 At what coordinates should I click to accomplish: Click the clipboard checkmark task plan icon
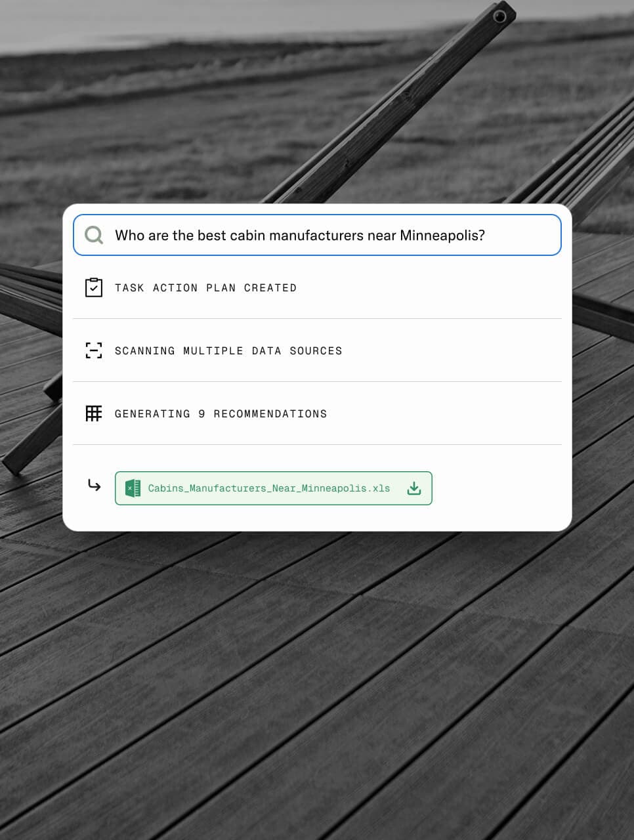(x=94, y=287)
